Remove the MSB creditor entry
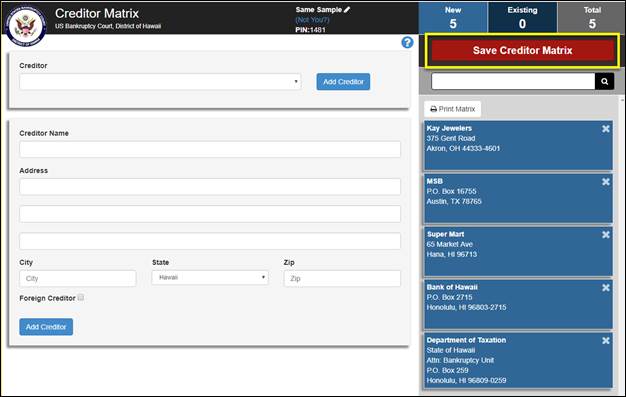626x397 pixels. pyautogui.click(x=606, y=182)
